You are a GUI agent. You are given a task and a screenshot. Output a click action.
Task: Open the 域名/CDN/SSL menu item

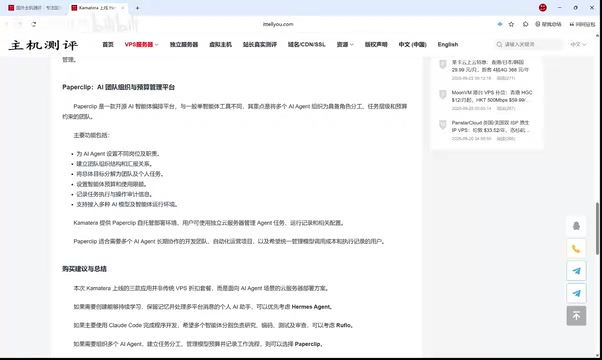pyautogui.click(x=306, y=45)
